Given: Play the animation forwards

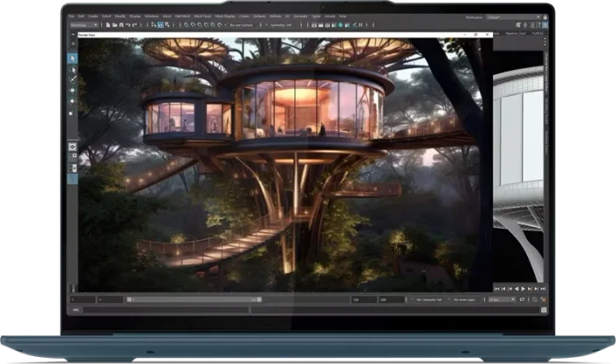Looking at the screenshot, I should 524,289.
